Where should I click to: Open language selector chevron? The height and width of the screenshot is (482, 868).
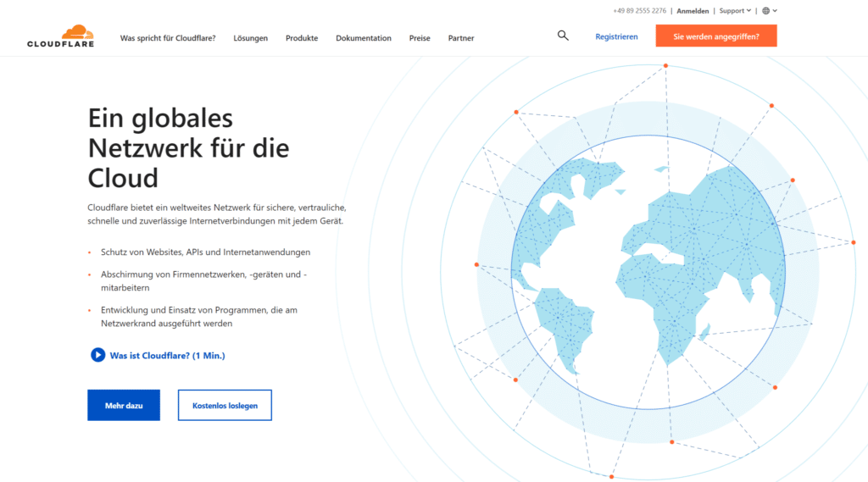pyautogui.click(x=775, y=10)
